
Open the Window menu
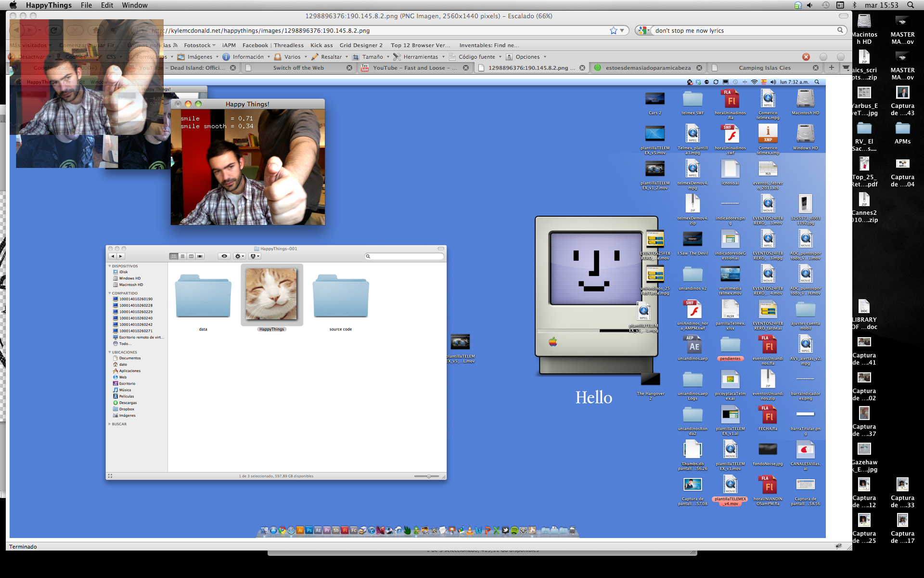(134, 5)
